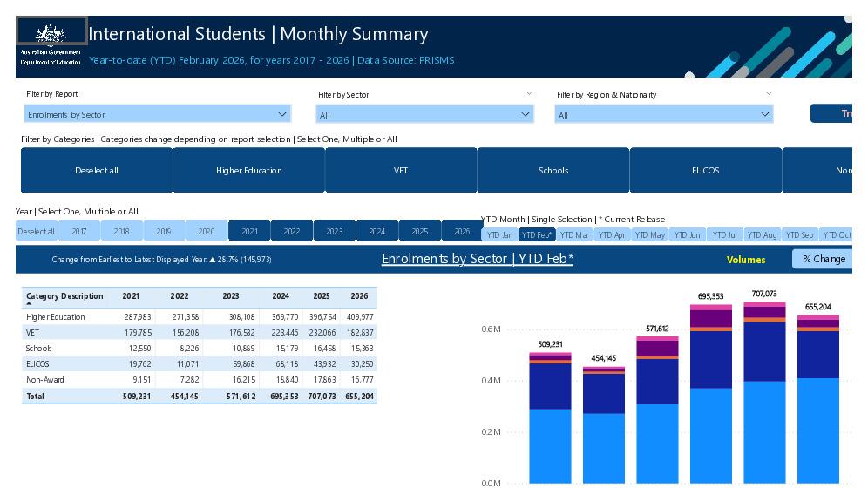The height and width of the screenshot is (502, 868).
Task: Click the Enrolments by Sector | YTD Feb* title link
Action: (478, 259)
